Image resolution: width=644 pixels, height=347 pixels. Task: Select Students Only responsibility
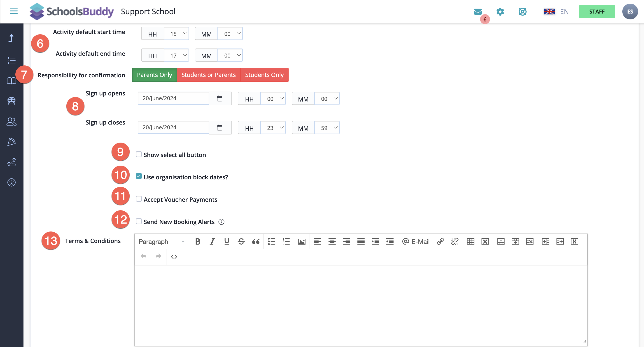[x=264, y=75]
